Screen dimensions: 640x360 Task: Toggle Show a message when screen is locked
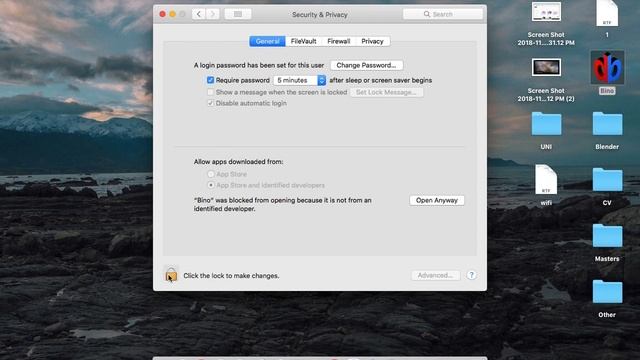pyautogui.click(x=210, y=92)
